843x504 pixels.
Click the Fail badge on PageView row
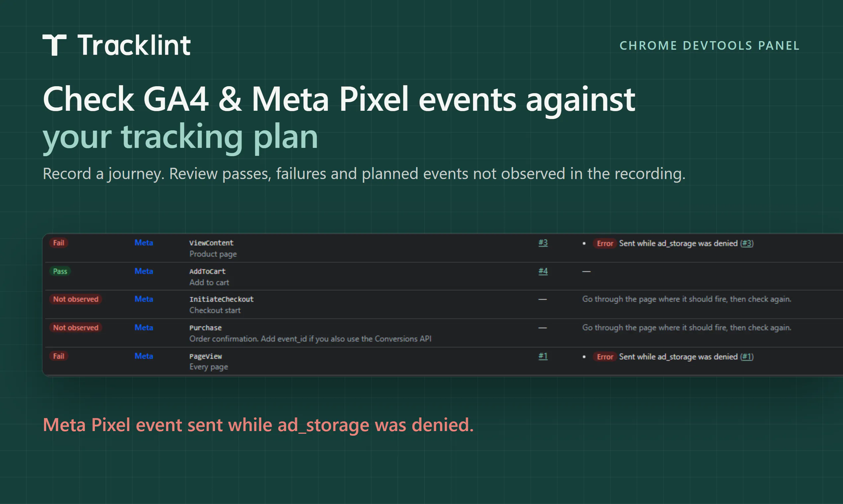58,356
